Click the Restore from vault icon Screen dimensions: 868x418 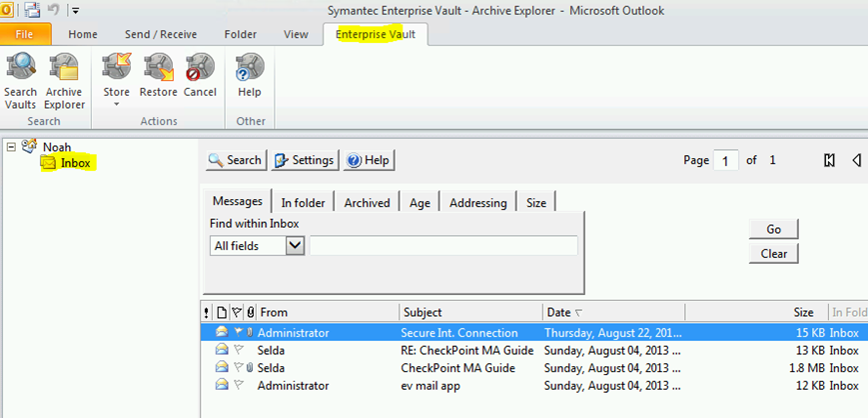pyautogui.click(x=159, y=68)
